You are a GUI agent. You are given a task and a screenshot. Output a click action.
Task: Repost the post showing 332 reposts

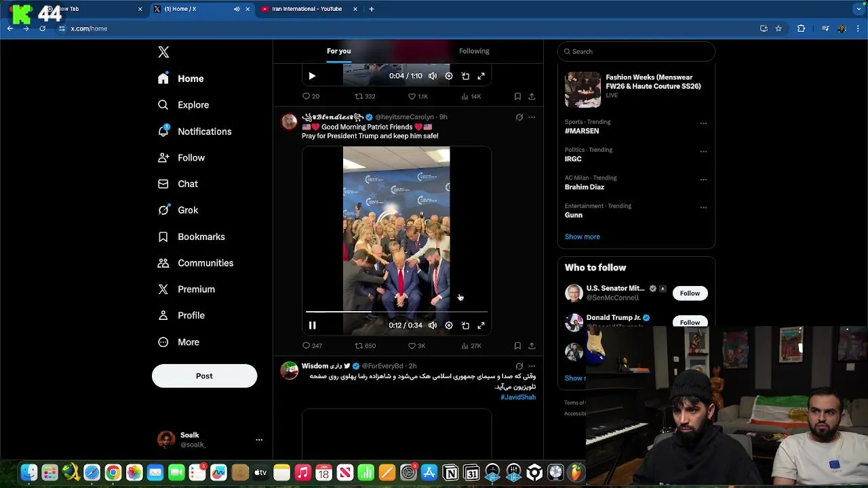[x=366, y=96]
